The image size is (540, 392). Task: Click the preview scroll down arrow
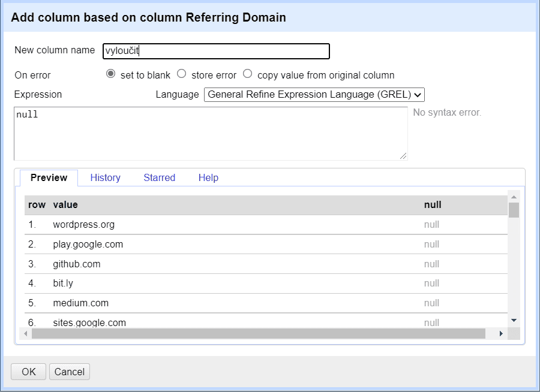click(514, 321)
